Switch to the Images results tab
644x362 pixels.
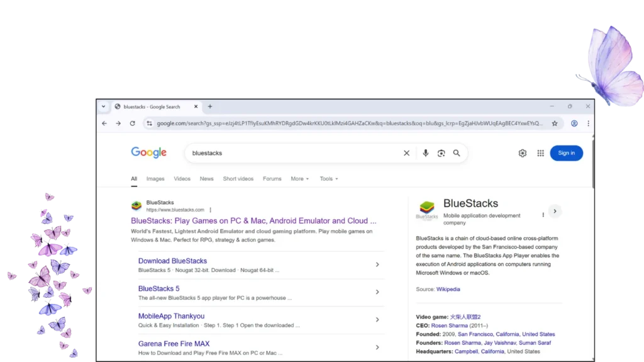(155, 179)
